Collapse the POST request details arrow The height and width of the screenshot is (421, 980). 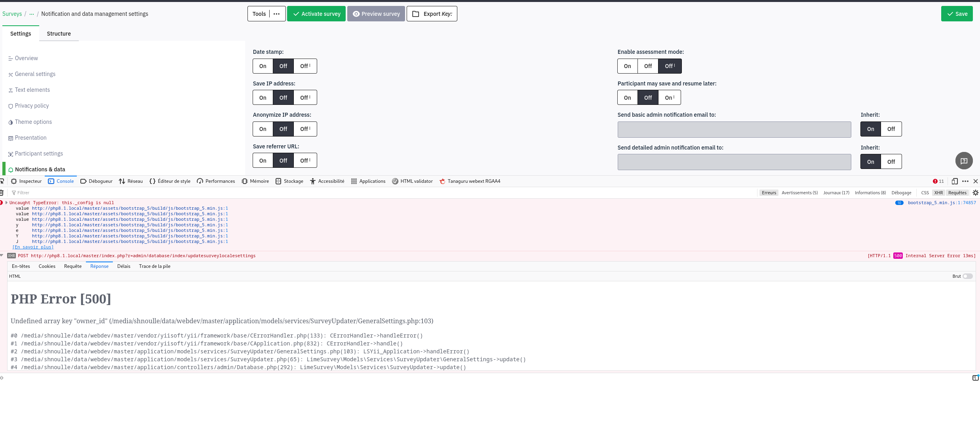point(2,256)
